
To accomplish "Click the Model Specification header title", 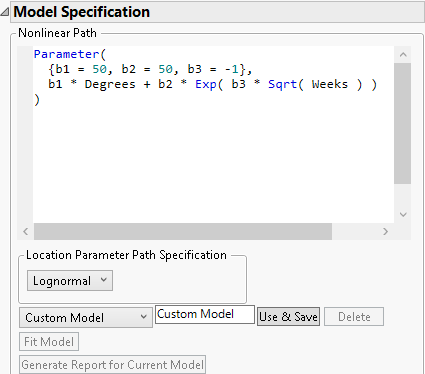I will (x=82, y=12).
